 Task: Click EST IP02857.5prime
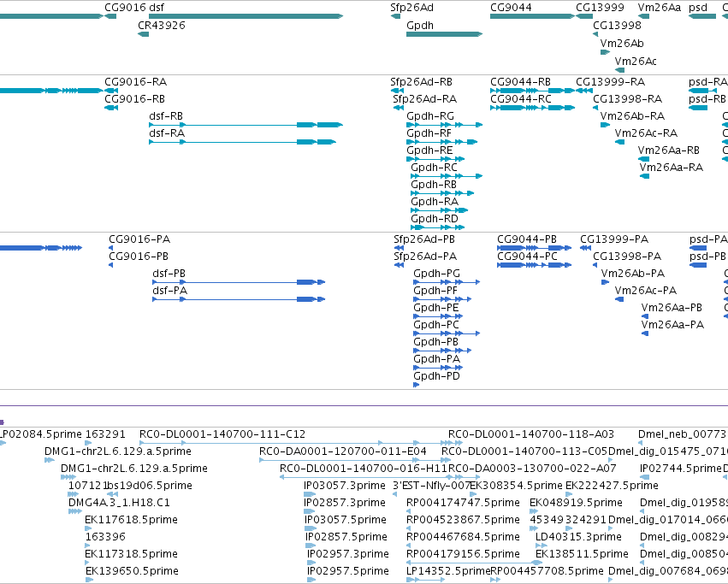(x=346, y=537)
